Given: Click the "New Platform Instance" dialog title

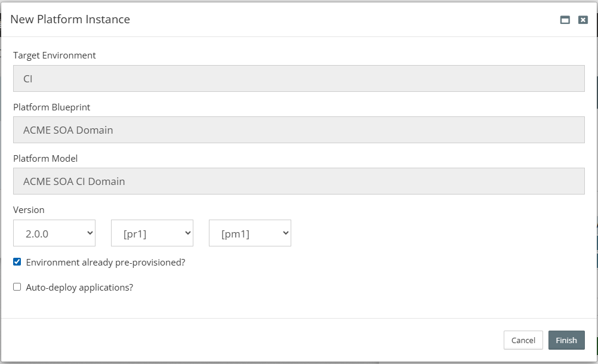Looking at the screenshot, I should [x=70, y=20].
